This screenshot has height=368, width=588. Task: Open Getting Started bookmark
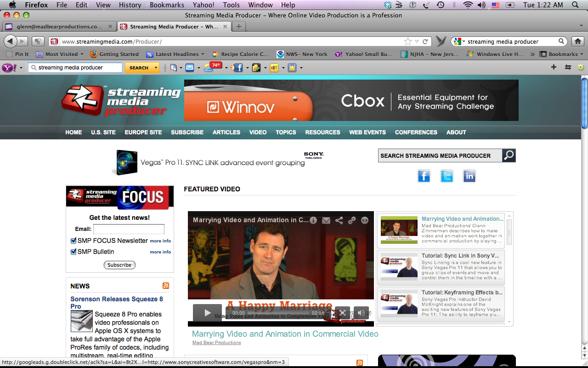click(114, 54)
